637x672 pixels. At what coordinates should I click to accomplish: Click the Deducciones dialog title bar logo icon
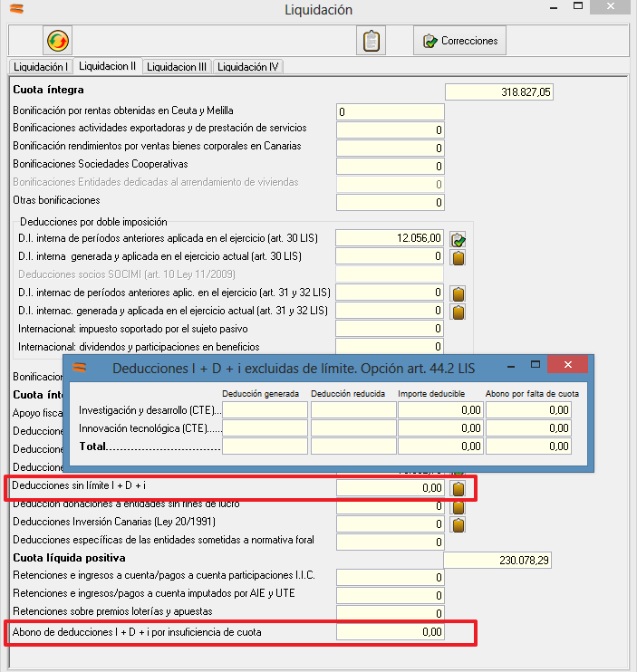point(80,368)
